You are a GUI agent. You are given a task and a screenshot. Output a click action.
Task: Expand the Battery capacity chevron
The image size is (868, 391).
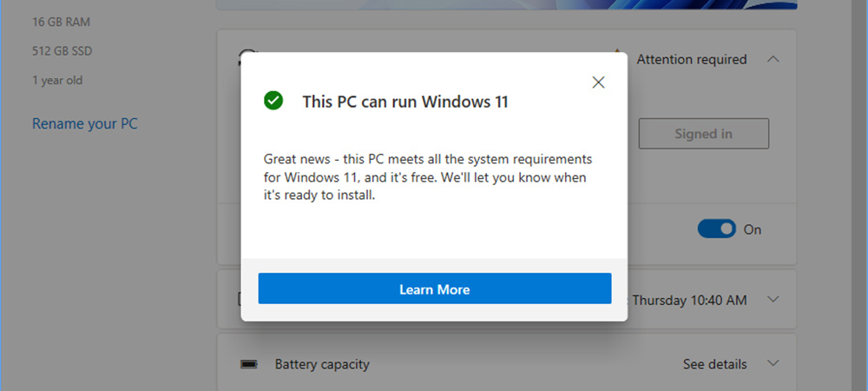773,363
